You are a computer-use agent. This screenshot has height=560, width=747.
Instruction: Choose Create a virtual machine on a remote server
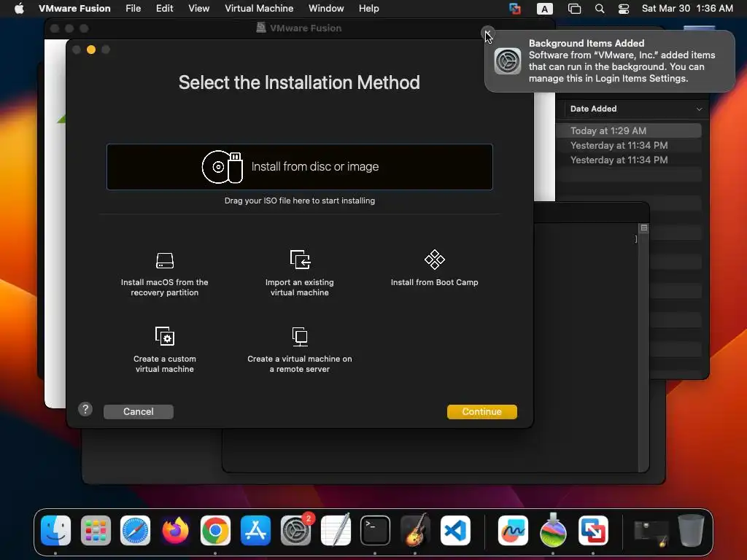(300, 350)
